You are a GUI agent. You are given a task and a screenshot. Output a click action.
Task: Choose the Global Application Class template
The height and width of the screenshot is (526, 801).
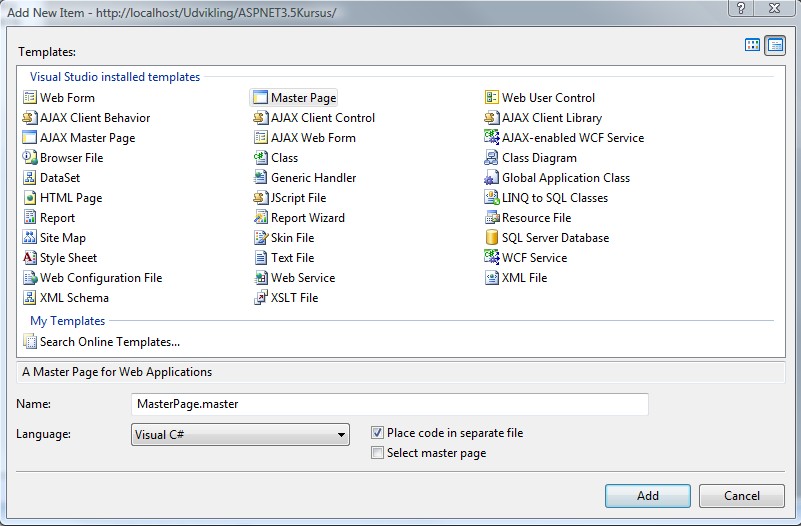click(557, 178)
